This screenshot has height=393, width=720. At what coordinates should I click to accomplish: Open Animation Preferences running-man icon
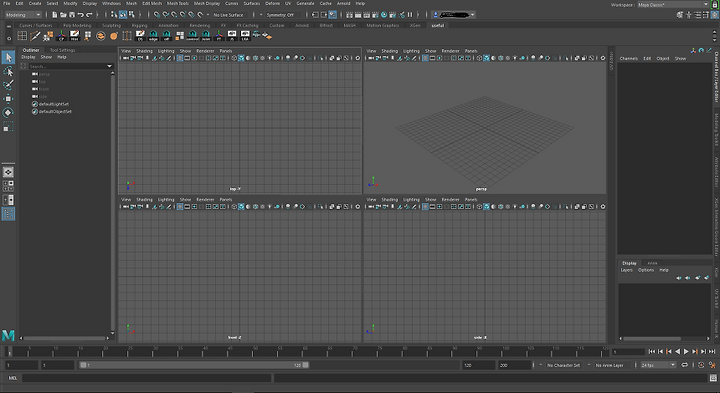pos(712,365)
